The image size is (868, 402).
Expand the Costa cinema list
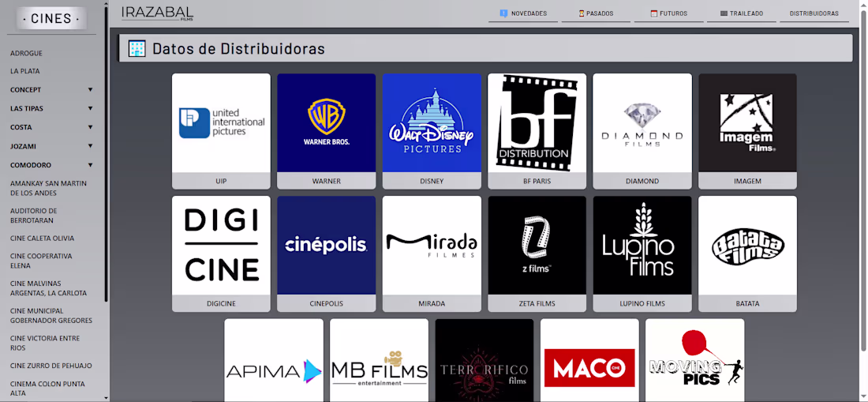pyautogui.click(x=51, y=127)
